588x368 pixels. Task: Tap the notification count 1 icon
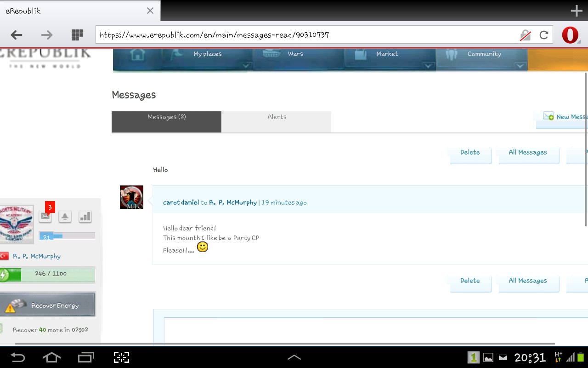(474, 357)
